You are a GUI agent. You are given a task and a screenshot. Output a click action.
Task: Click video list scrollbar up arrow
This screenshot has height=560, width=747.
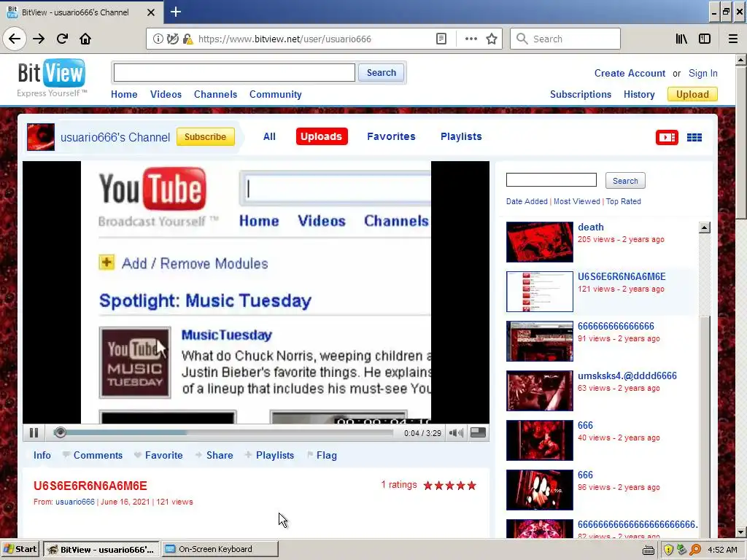coord(705,227)
